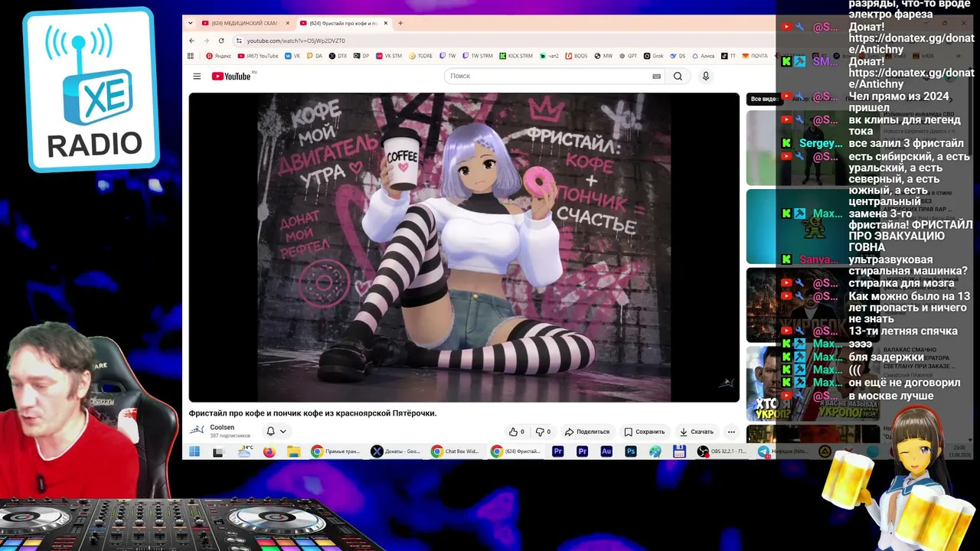Close the Фристайл про кофе tab

[x=385, y=23]
